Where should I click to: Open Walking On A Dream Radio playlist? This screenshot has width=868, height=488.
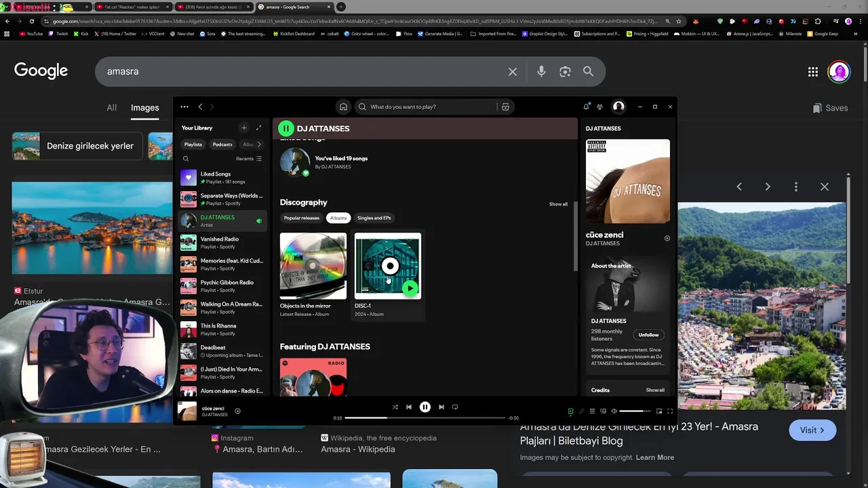221,308
